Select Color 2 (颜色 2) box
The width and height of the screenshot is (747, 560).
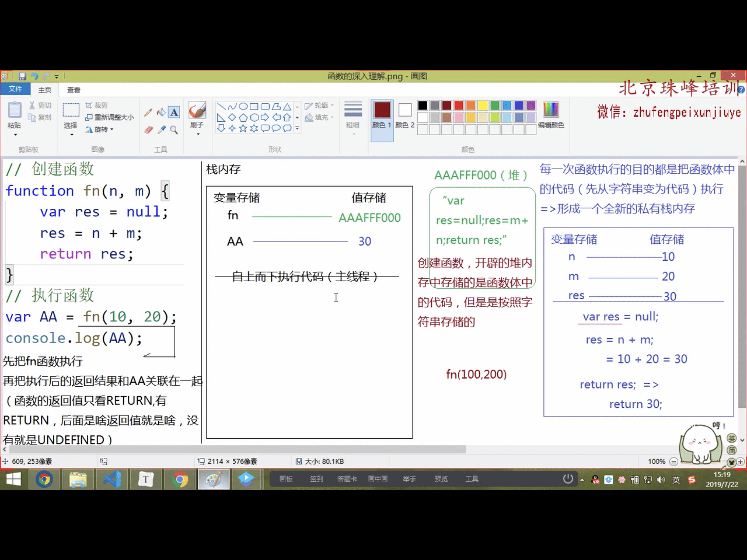(x=405, y=115)
